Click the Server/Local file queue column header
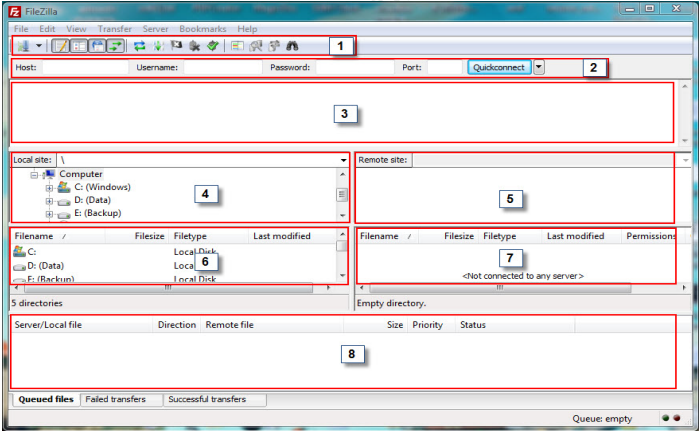The width and height of the screenshot is (700, 432). pos(82,325)
